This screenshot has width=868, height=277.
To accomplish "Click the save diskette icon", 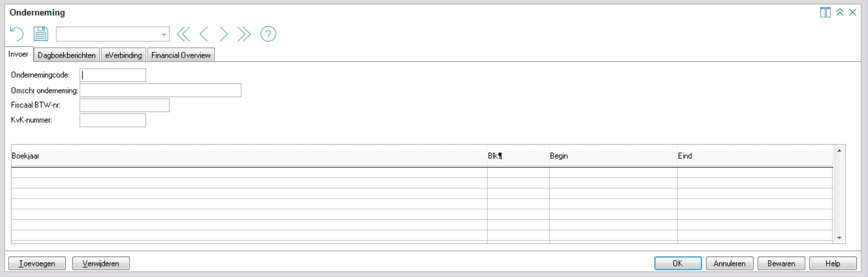I will [x=41, y=34].
